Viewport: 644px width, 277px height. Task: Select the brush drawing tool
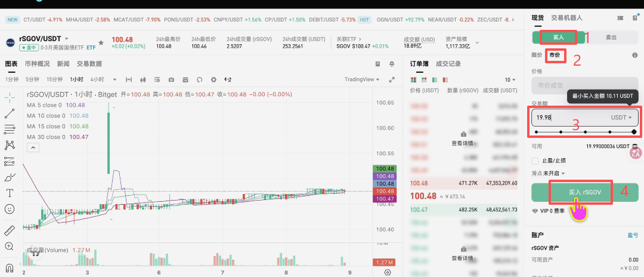[x=10, y=177]
